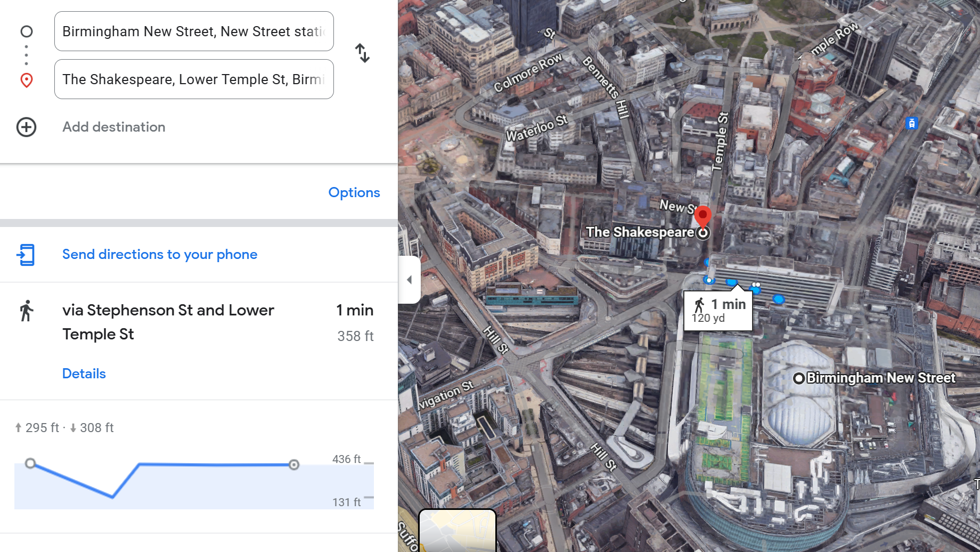Click the end point on elevation chart
This screenshot has height=552, width=980.
[293, 465]
